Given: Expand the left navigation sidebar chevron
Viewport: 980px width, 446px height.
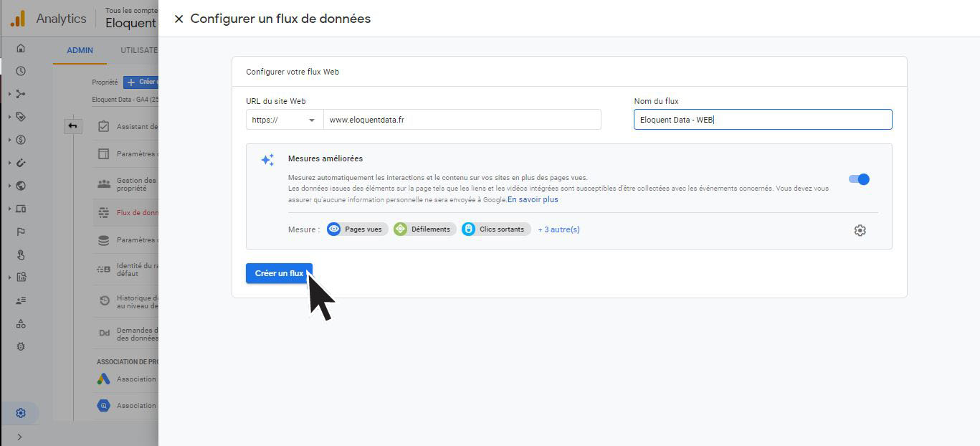Looking at the screenshot, I should click(x=19, y=437).
